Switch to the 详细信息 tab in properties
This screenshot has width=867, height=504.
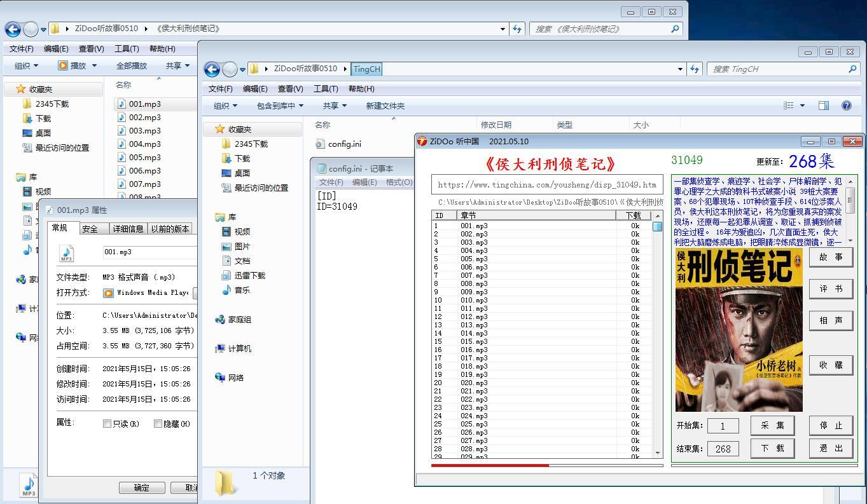[128, 229]
